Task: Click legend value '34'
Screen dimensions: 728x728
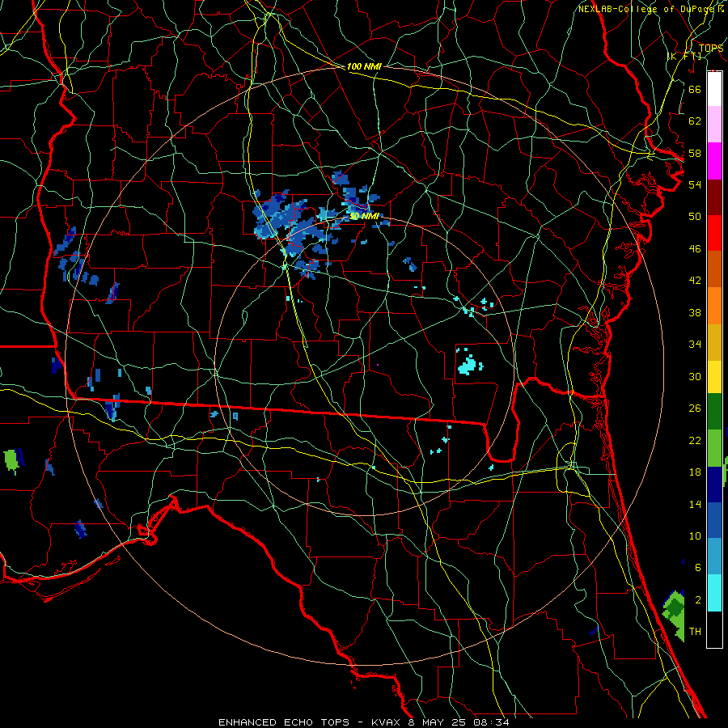Action: [695, 345]
